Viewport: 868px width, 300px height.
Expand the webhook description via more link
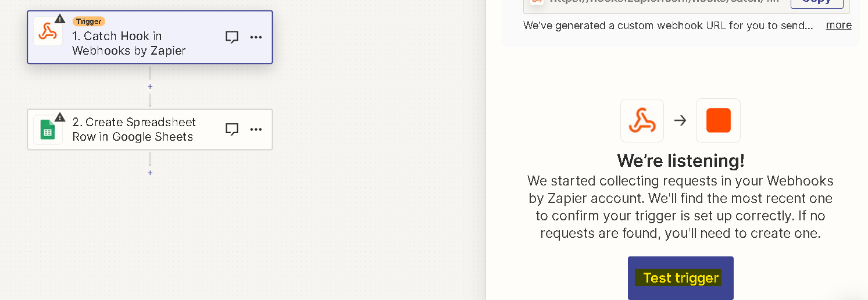click(x=839, y=25)
